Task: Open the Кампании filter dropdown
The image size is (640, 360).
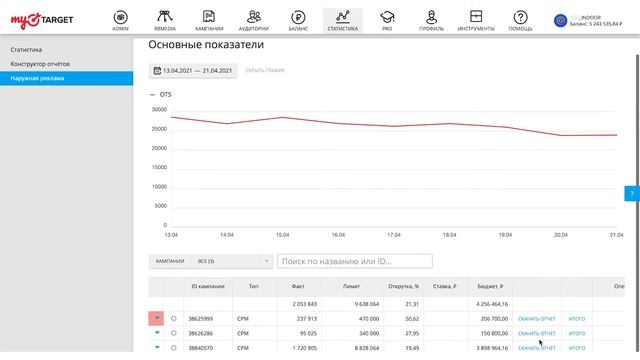Action: (x=210, y=261)
